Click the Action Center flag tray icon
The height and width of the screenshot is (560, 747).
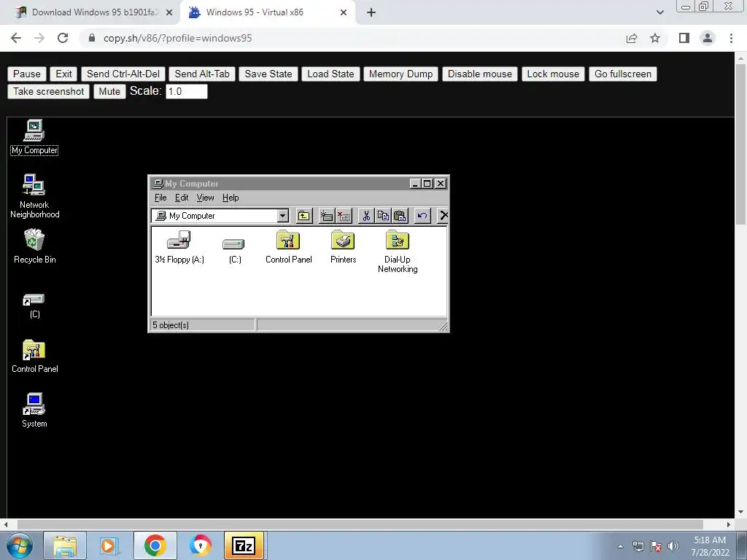coord(656,546)
